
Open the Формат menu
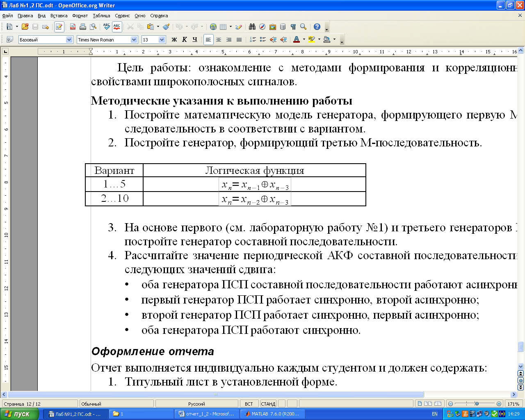tap(80, 16)
